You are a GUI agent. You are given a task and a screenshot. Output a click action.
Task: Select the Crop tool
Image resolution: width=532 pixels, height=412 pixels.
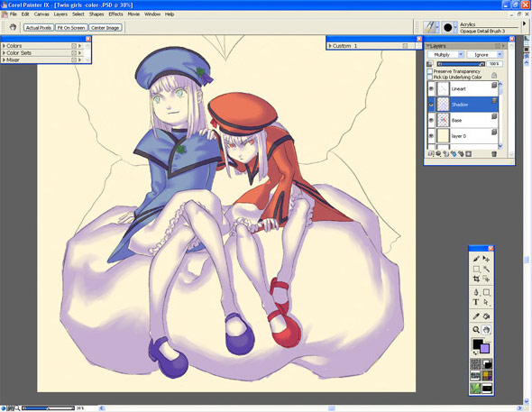coord(476,279)
